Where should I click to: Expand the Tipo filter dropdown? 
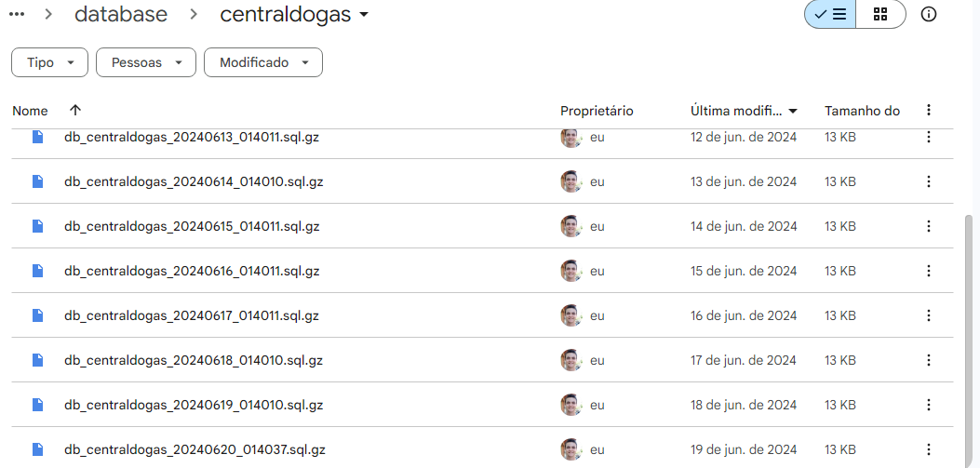coord(49,62)
